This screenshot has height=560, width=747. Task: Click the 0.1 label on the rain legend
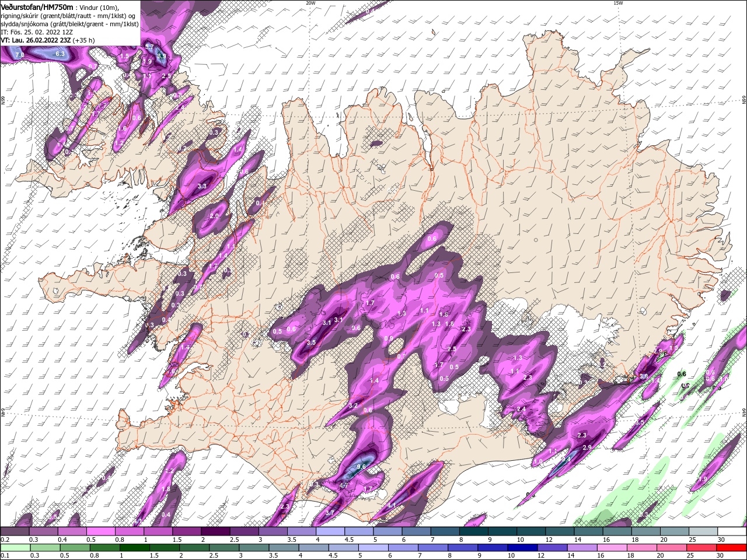(5, 555)
